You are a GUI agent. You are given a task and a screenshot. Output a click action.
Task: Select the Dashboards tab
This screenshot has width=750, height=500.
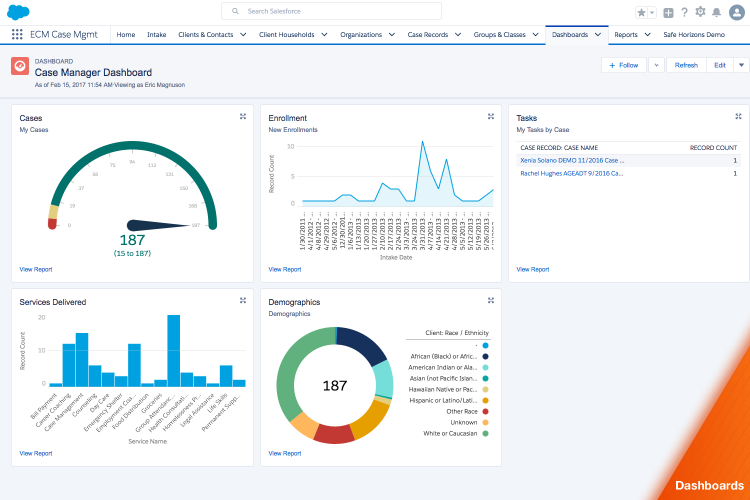click(x=570, y=34)
